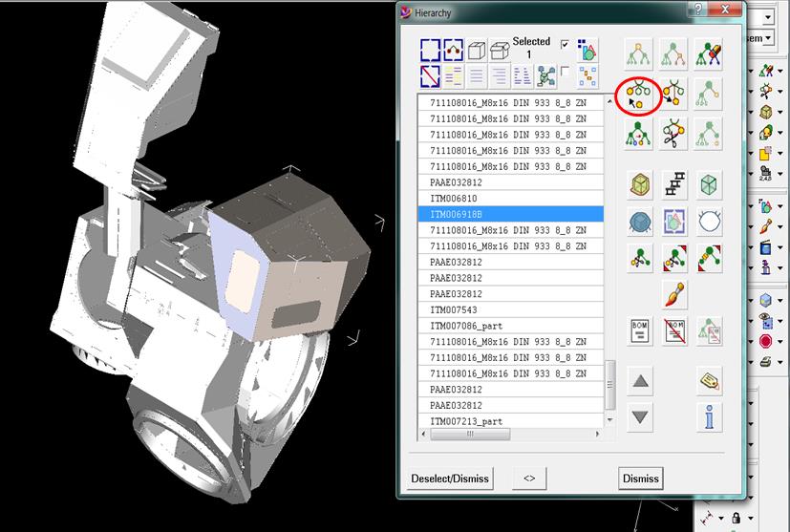Click the Deselect/Dismiss button

click(450, 479)
